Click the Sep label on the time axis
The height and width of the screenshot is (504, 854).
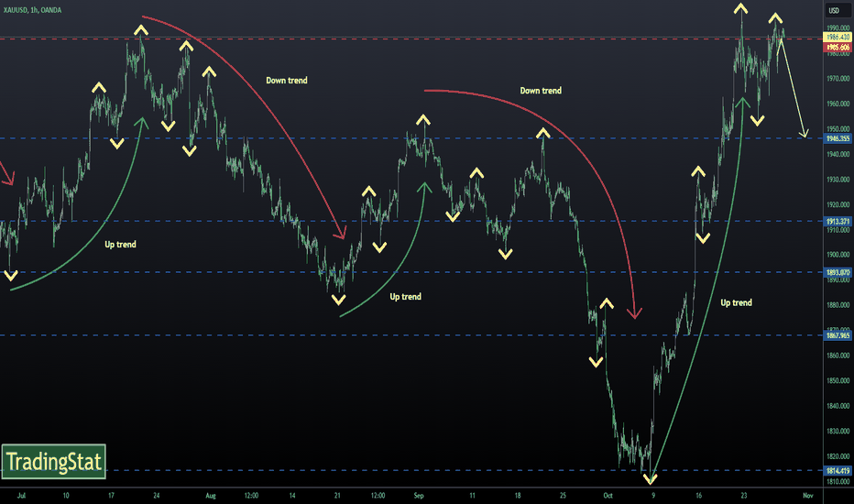click(418, 495)
